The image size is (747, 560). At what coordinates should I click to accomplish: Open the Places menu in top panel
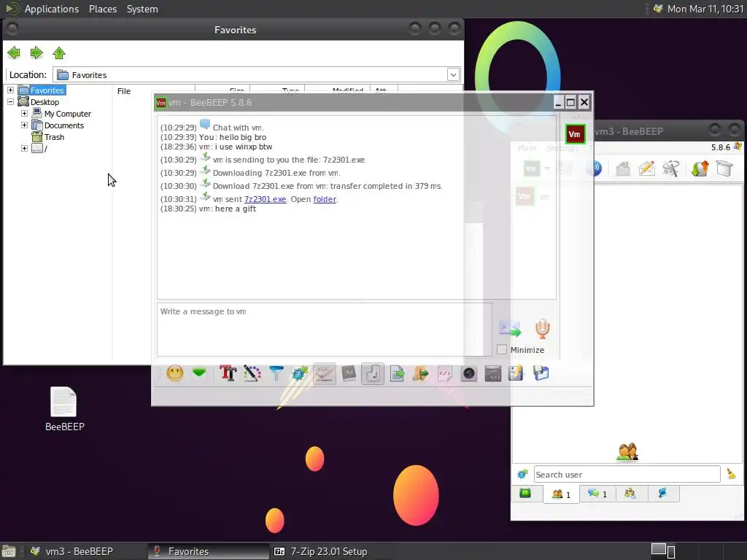[x=103, y=9]
